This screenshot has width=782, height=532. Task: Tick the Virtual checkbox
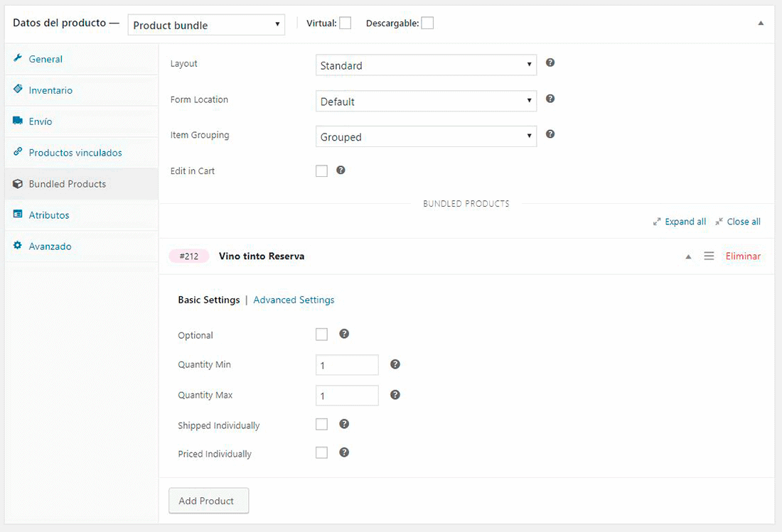point(345,23)
